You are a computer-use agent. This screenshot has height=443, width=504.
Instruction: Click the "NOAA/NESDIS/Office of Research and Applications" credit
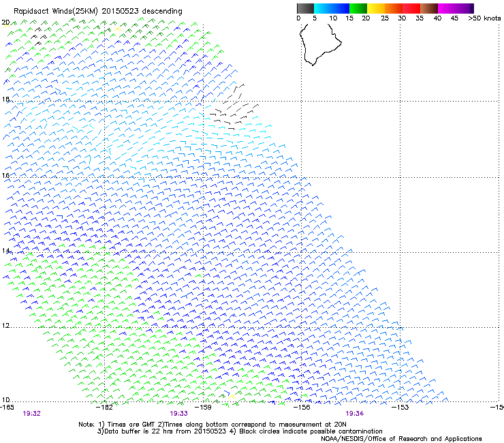click(401, 439)
